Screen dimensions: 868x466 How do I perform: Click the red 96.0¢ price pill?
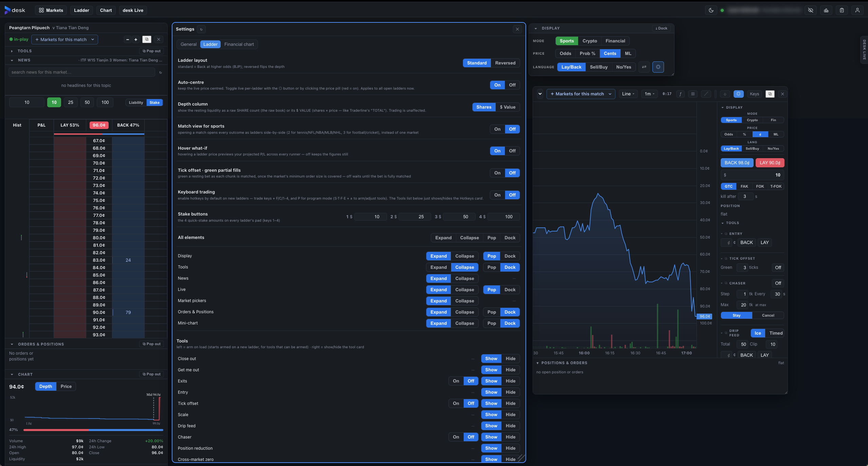point(99,125)
